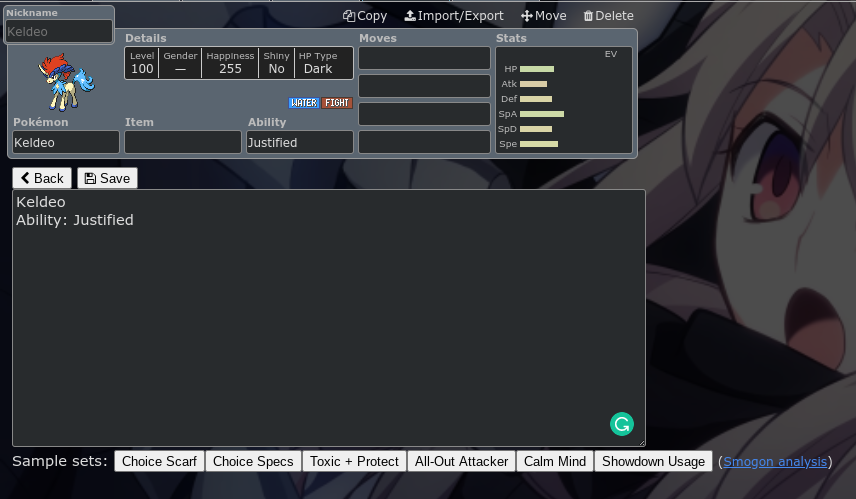Select the second empty move slot
Image resolution: width=856 pixels, height=499 pixels.
tap(424, 86)
